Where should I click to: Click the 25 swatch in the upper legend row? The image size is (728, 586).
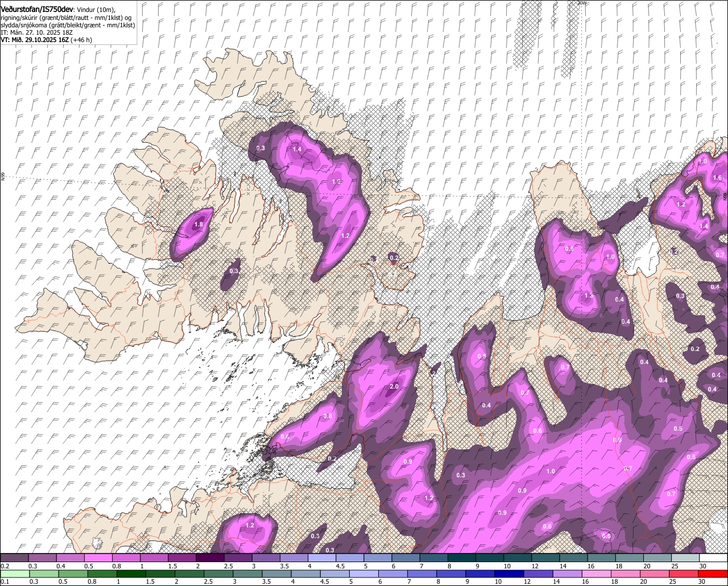686,558
